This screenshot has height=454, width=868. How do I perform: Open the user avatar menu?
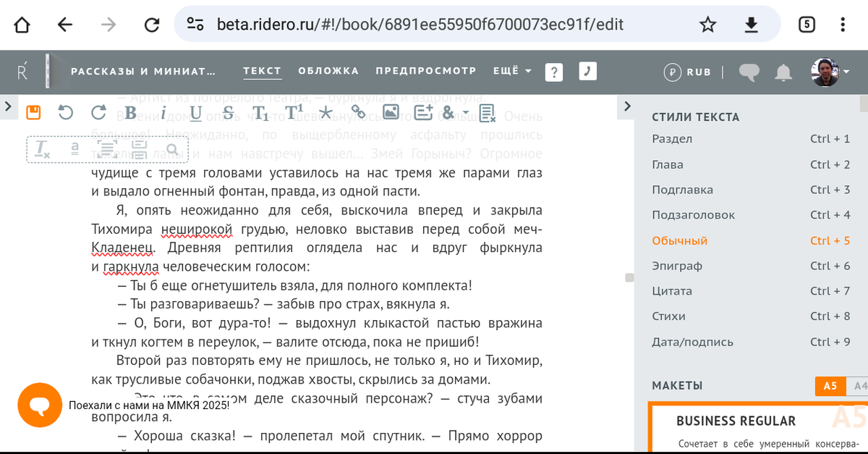(830, 72)
